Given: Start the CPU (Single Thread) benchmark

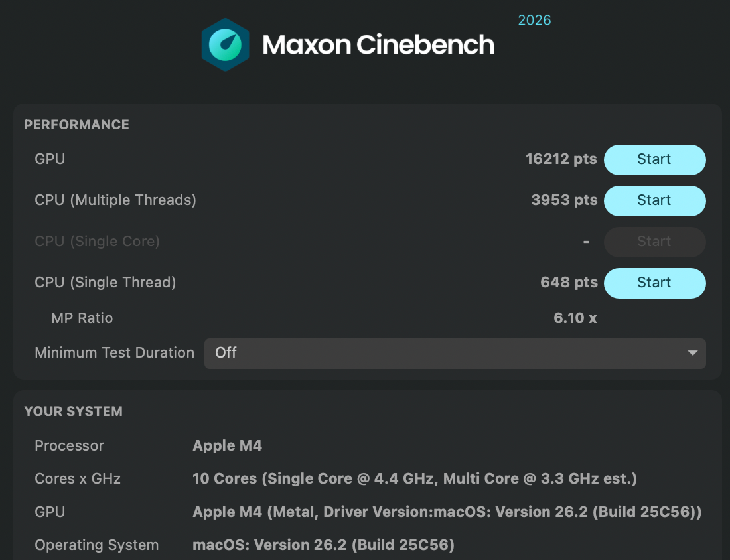Looking at the screenshot, I should (654, 283).
